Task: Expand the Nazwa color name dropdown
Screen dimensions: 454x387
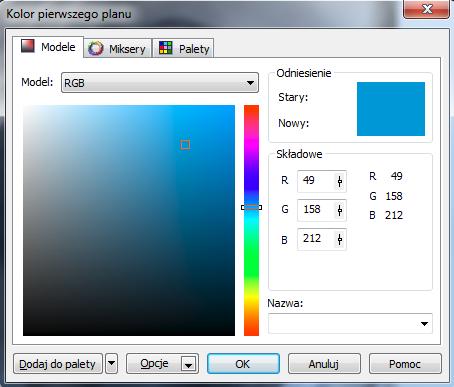Action: (424, 324)
